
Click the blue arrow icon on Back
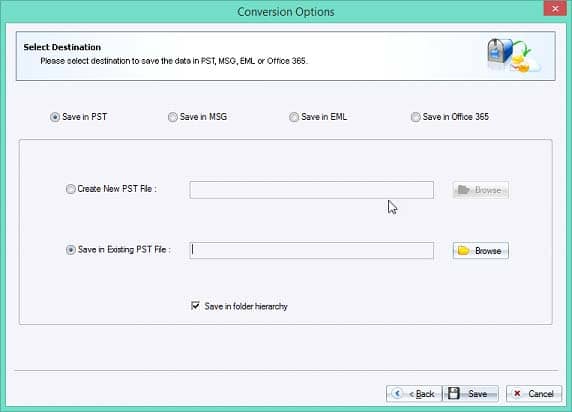(397, 393)
